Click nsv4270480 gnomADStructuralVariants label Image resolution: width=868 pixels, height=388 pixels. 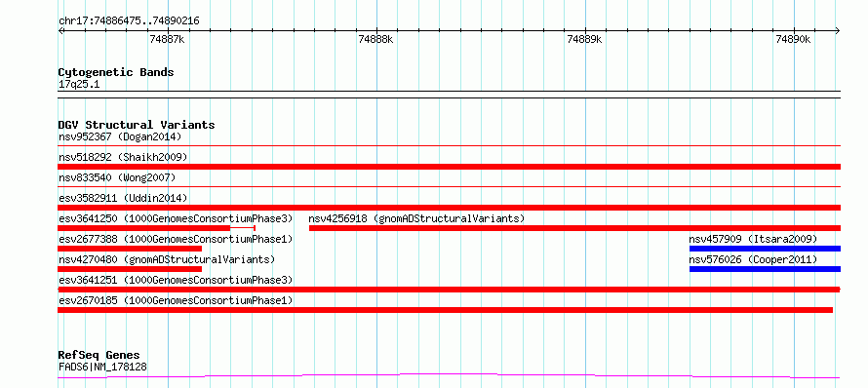(x=167, y=259)
